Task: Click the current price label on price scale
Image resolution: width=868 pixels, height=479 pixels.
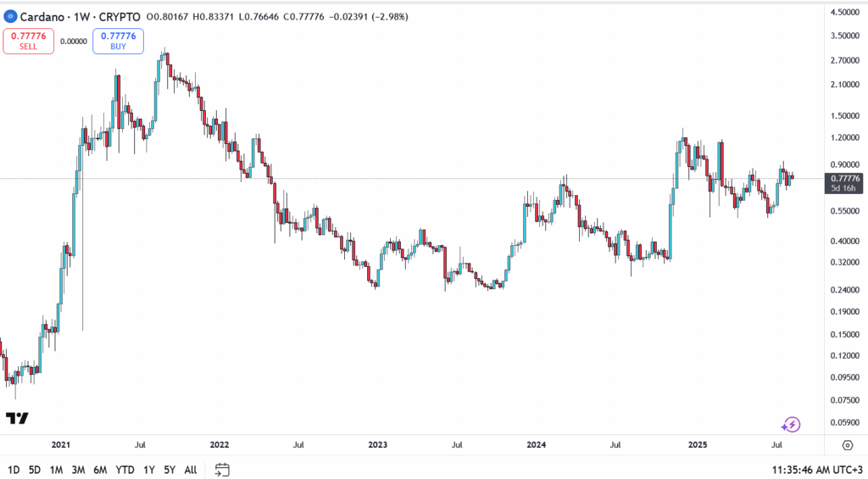Action: coord(847,178)
